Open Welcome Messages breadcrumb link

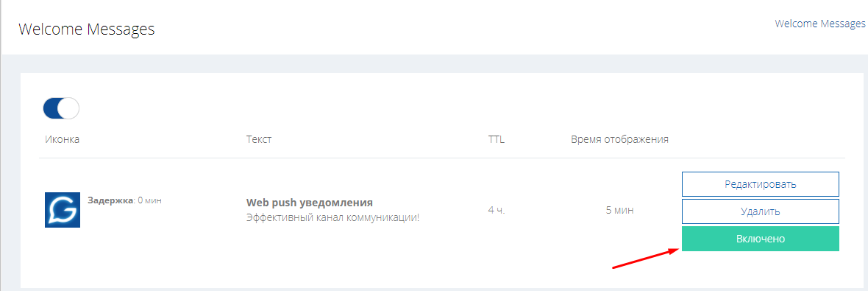pos(820,24)
